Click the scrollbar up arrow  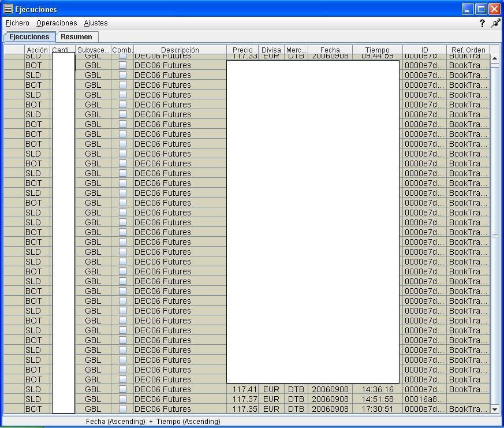pyautogui.click(x=495, y=58)
